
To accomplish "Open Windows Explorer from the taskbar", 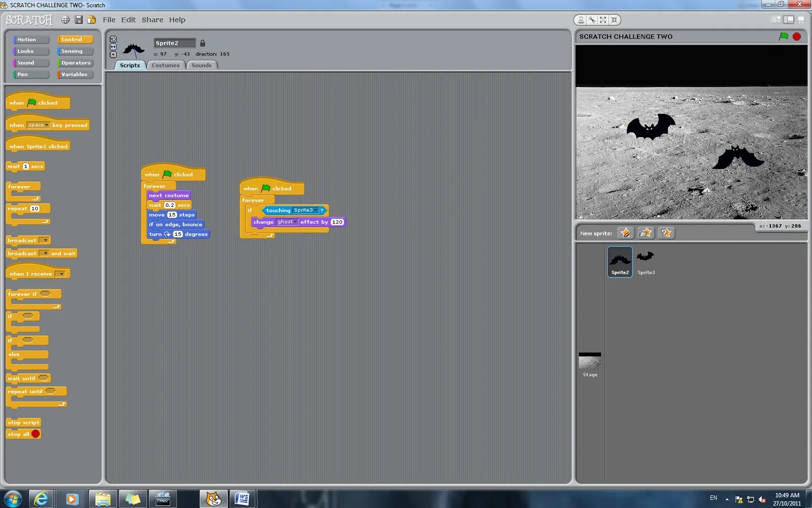I will click(x=103, y=499).
